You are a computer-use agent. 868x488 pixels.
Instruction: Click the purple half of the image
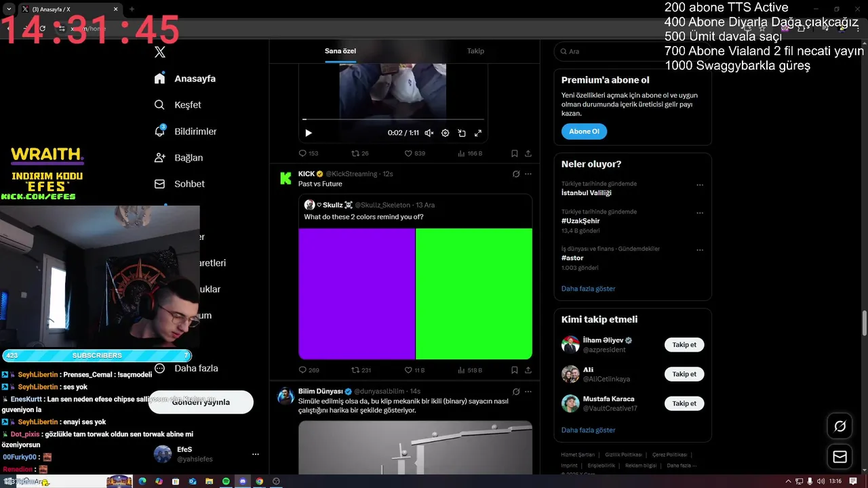[357, 293]
